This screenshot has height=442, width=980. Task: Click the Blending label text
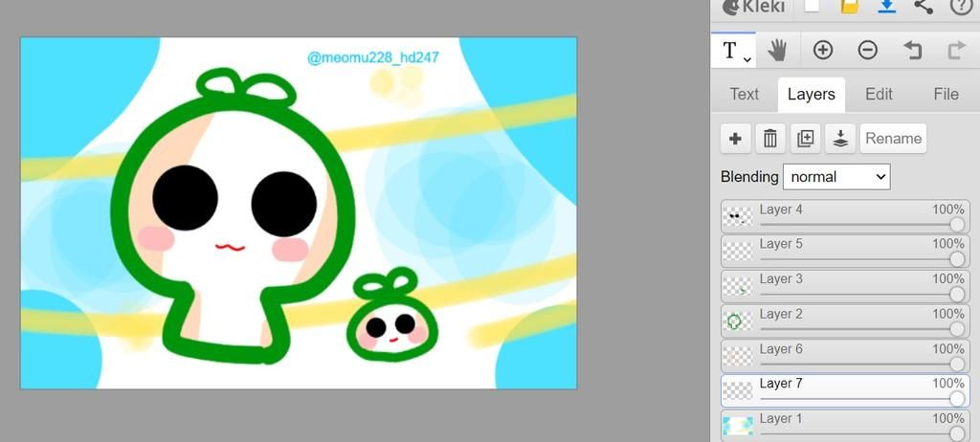coord(749,177)
